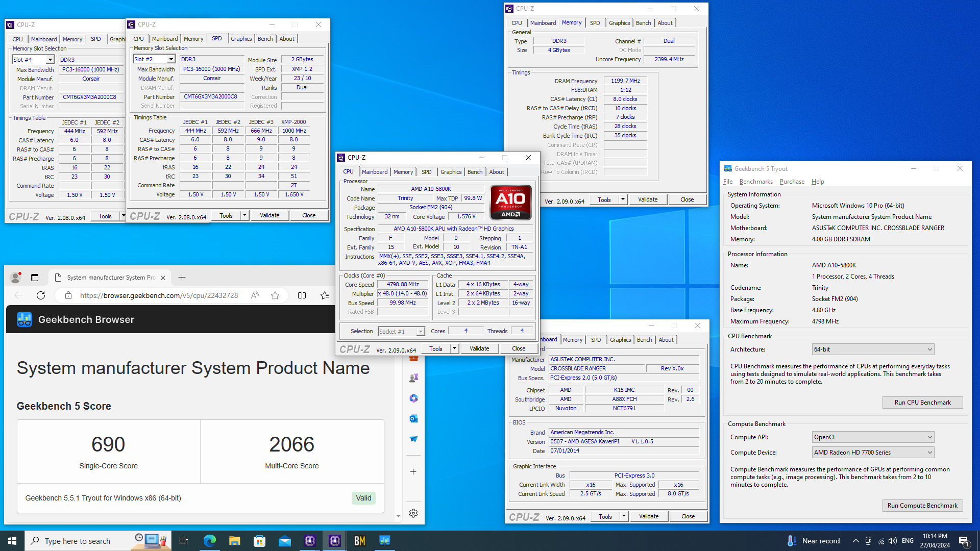Open the Socket #1 selection dropdown

point(401,331)
